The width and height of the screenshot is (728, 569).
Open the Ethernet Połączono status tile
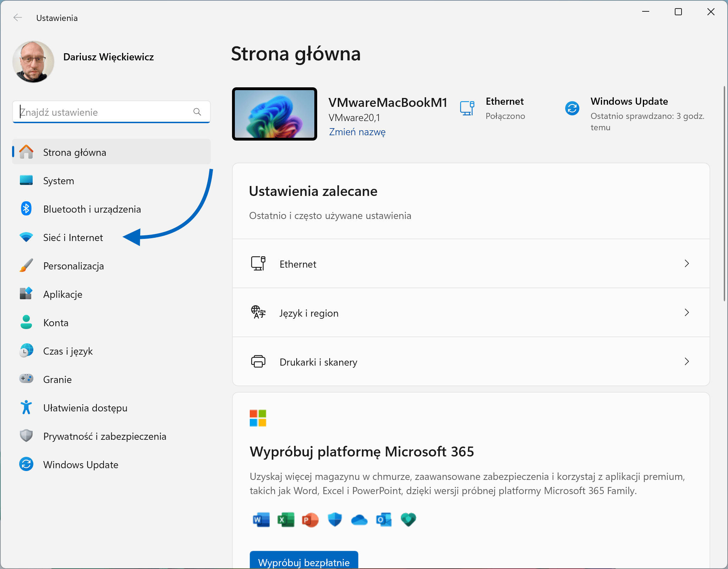point(493,108)
